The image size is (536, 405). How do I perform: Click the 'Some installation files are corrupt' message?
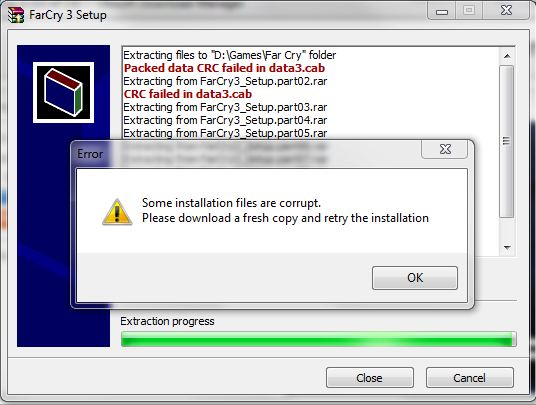tap(231, 203)
